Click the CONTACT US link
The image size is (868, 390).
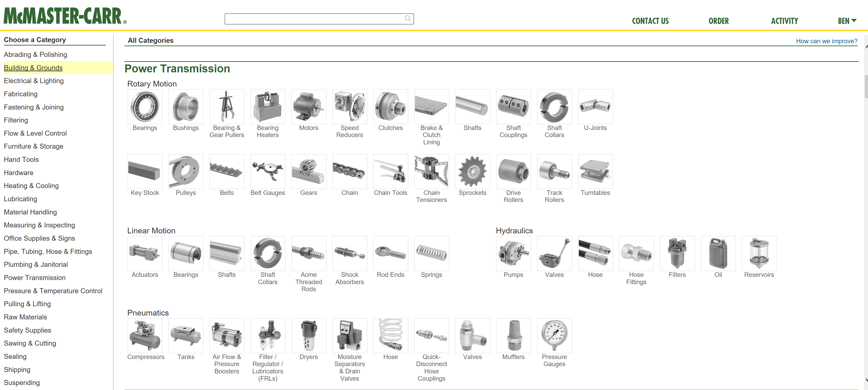(650, 21)
